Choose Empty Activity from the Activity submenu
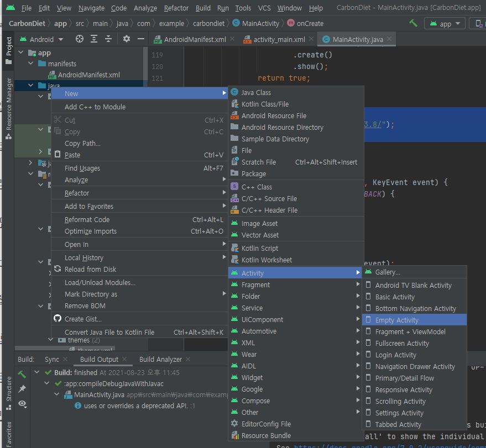486x448 pixels. tap(414, 320)
